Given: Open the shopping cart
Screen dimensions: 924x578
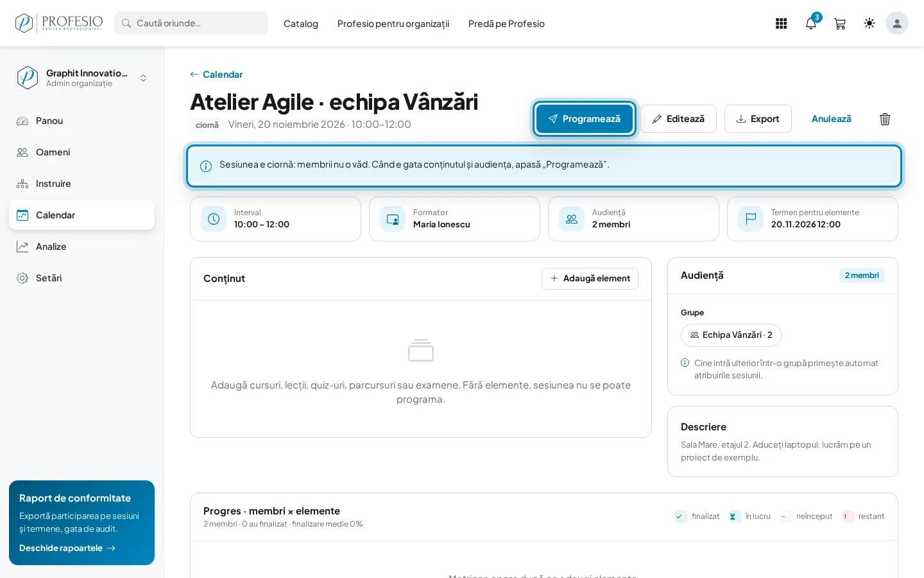Looking at the screenshot, I should pyautogui.click(x=840, y=24).
